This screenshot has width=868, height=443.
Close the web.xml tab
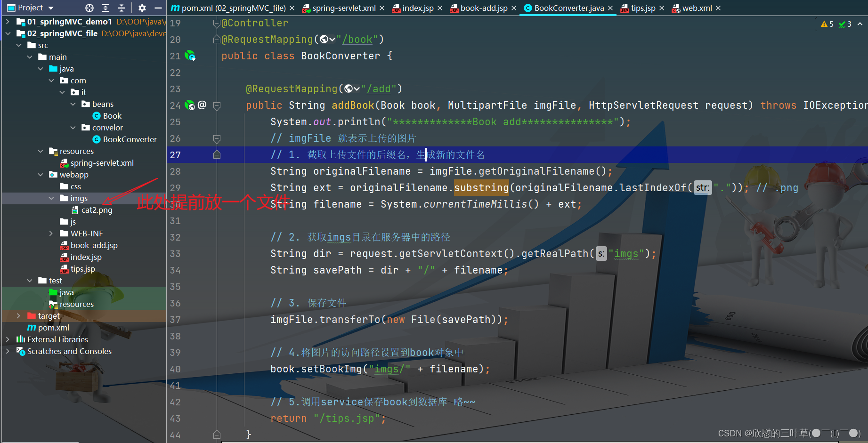(x=718, y=8)
